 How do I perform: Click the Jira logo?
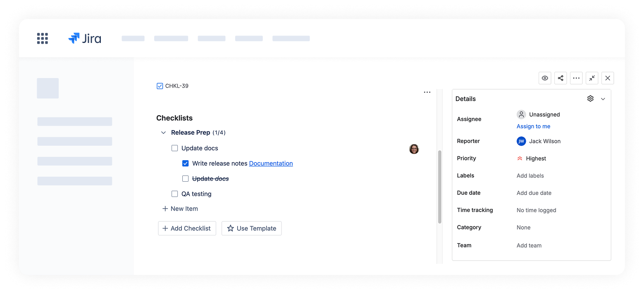[x=85, y=38]
